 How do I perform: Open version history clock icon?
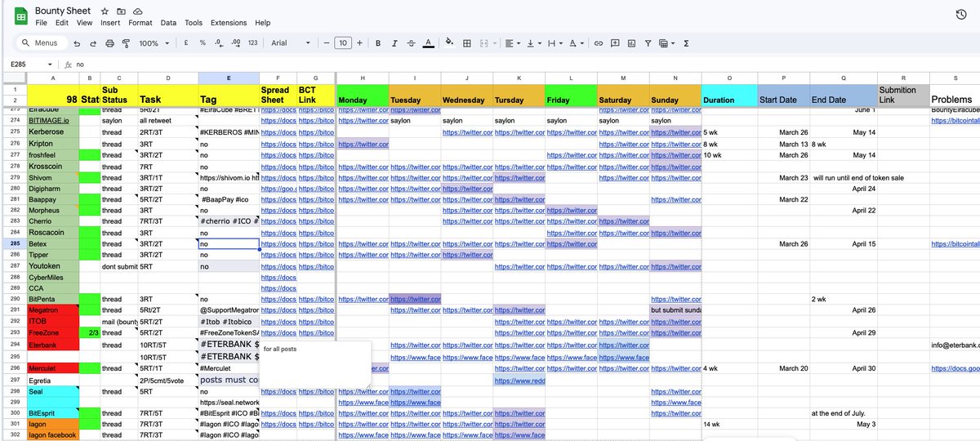pyautogui.click(x=961, y=15)
